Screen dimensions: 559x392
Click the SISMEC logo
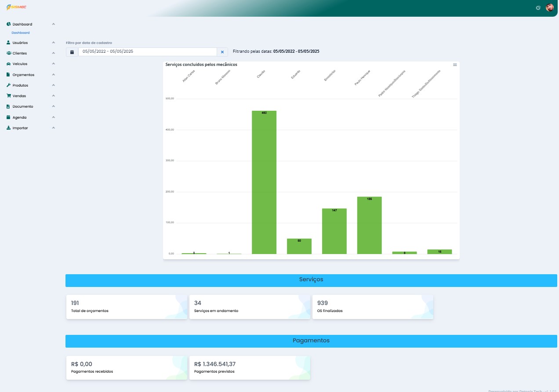coord(13,7)
